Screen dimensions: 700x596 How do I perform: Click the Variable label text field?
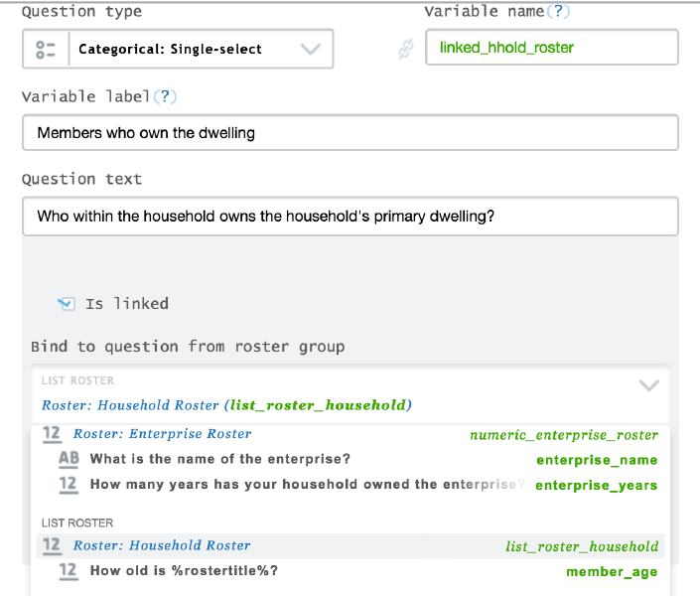[350, 133]
